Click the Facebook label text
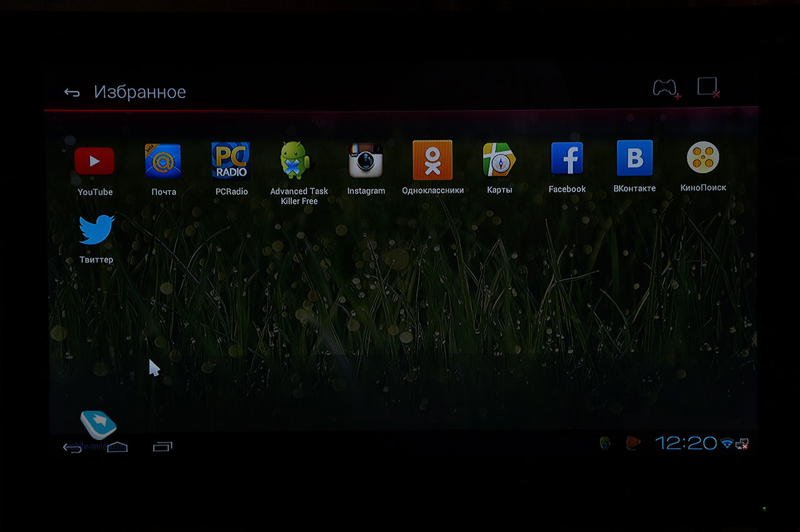800x532 pixels. (567, 189)
